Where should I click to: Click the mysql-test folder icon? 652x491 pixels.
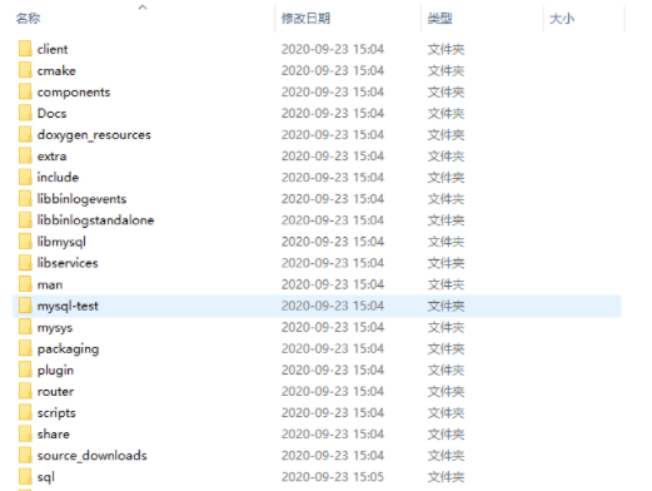coord(25,306)
